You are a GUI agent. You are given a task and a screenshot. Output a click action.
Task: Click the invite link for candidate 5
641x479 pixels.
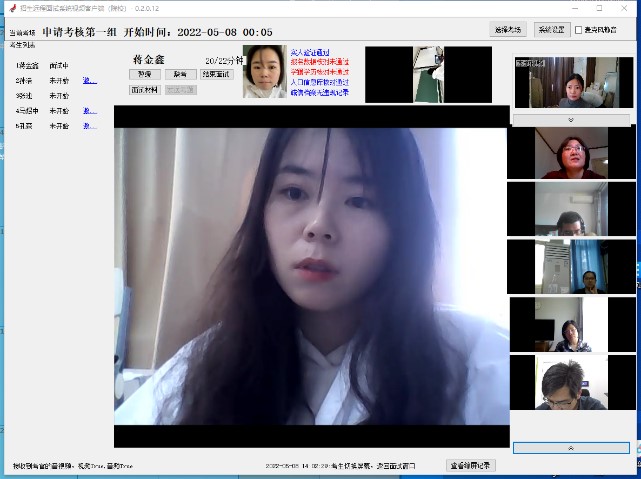coord(89,126)
